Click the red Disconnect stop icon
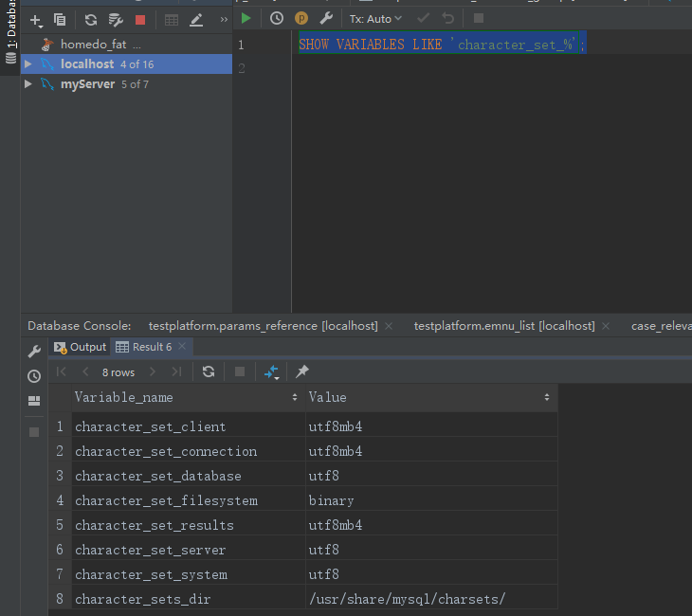The height and width of the screenshot is (616, 692). coord(140,19)
